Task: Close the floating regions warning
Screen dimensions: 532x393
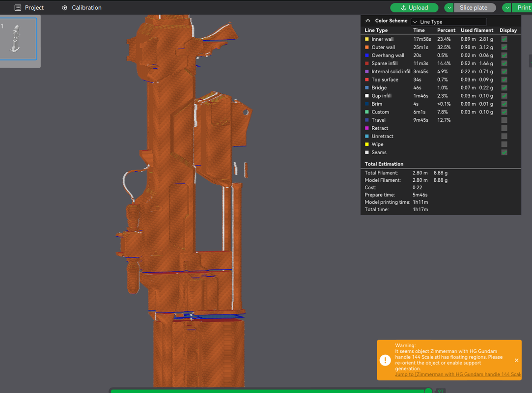Action: pyautogui.click(x=516, y=360)
